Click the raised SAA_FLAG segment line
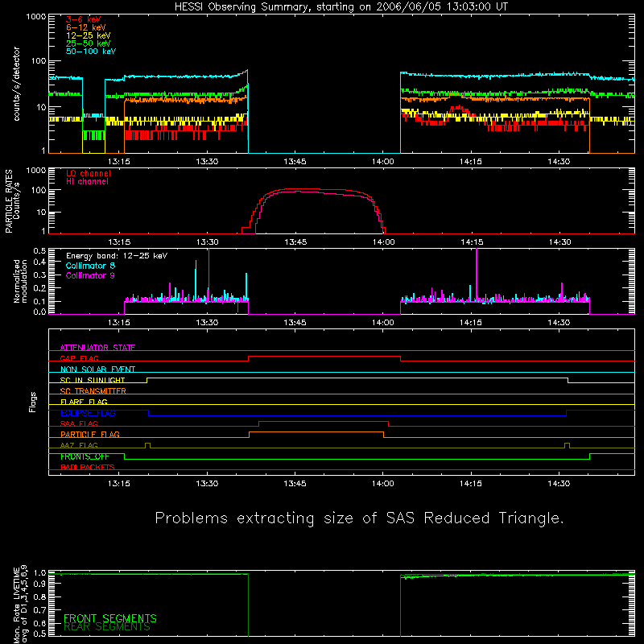644x644 pixels. 324,421
